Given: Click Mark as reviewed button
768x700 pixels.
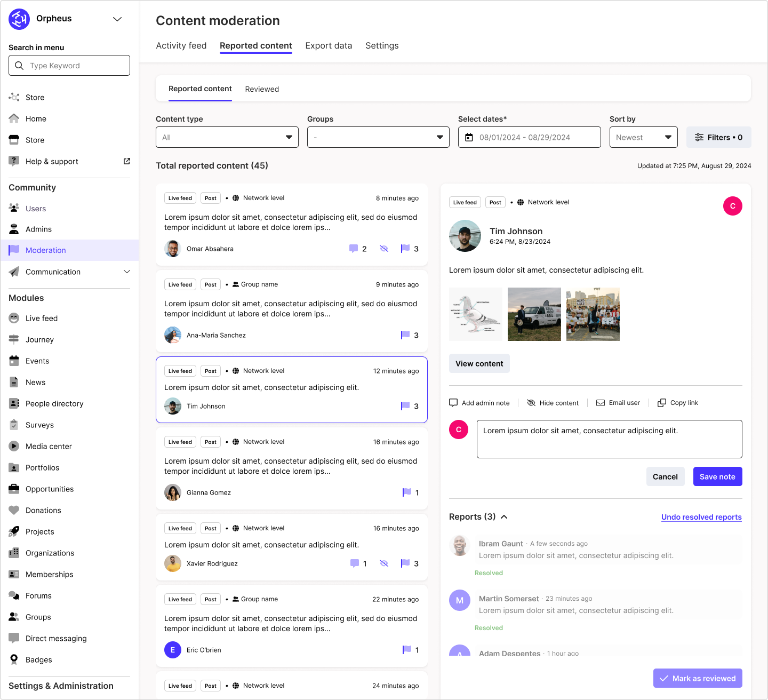Looking at the screenshot, I should pos(698,678).
